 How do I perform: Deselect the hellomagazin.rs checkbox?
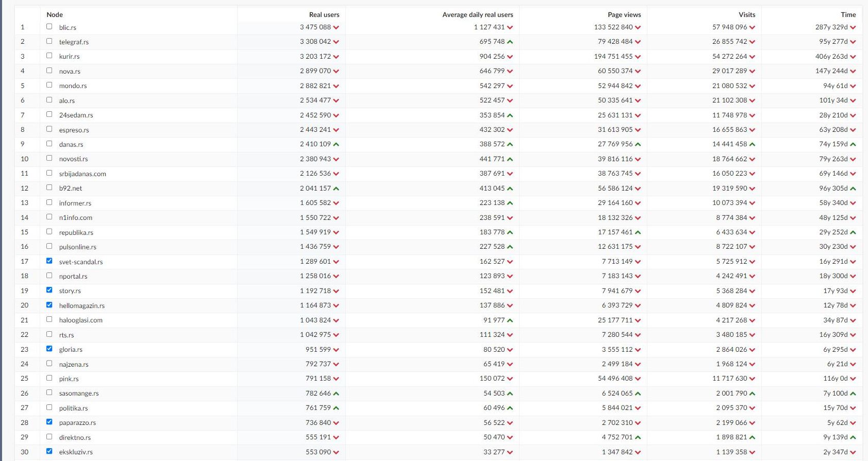click(49, 304)
